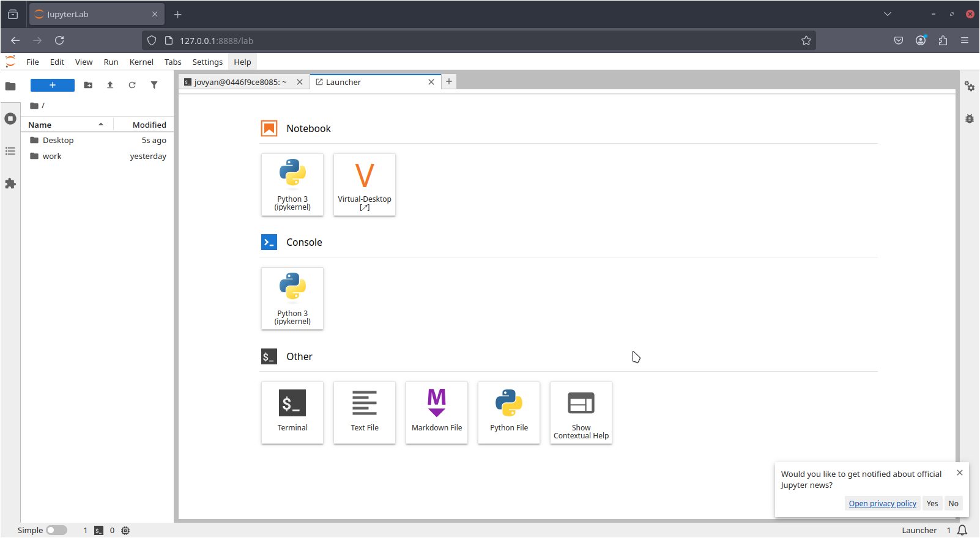The image size is (980, 538).
Task: Open Firefox account icon
Action: coord(921,40)
